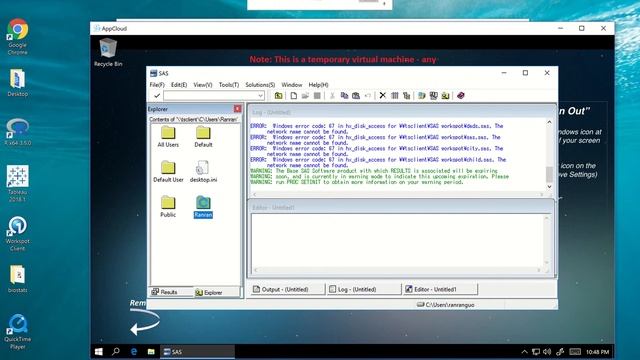Click the volume speaker icon in the system tray

pos(547,351)
